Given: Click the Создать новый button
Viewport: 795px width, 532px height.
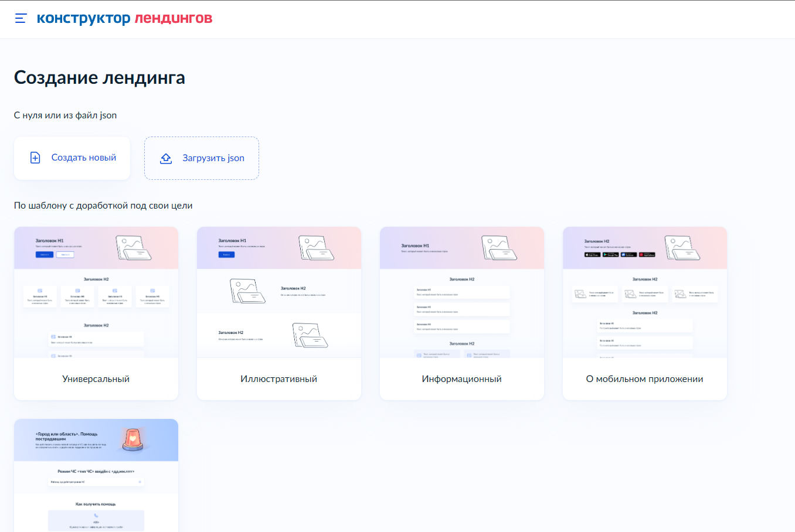Looking at the screenshot, I should (x=72, y=158).
